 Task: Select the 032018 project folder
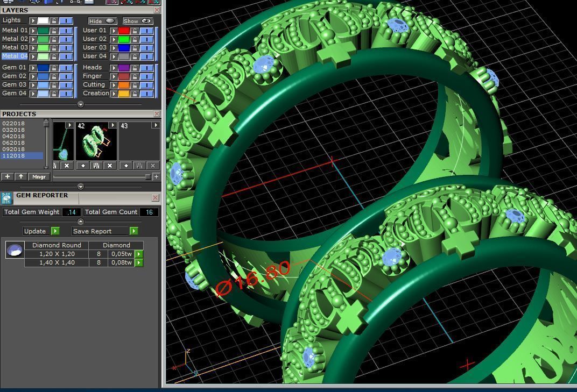[x=13, y=130]
